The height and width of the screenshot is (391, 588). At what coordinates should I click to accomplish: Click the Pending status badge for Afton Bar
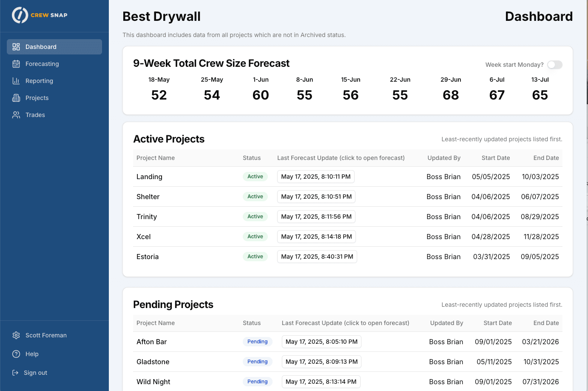coord(258,342)
